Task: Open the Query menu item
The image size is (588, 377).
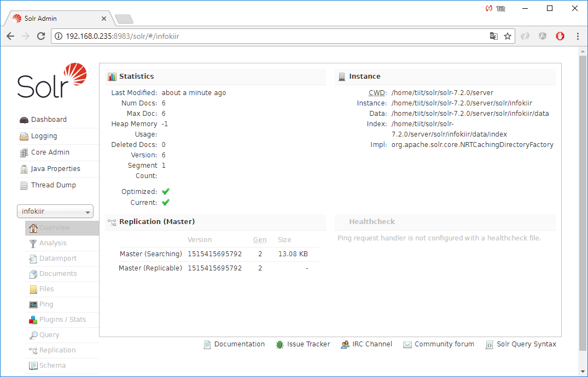Action: pyautogui.click(x=49, y=335)
